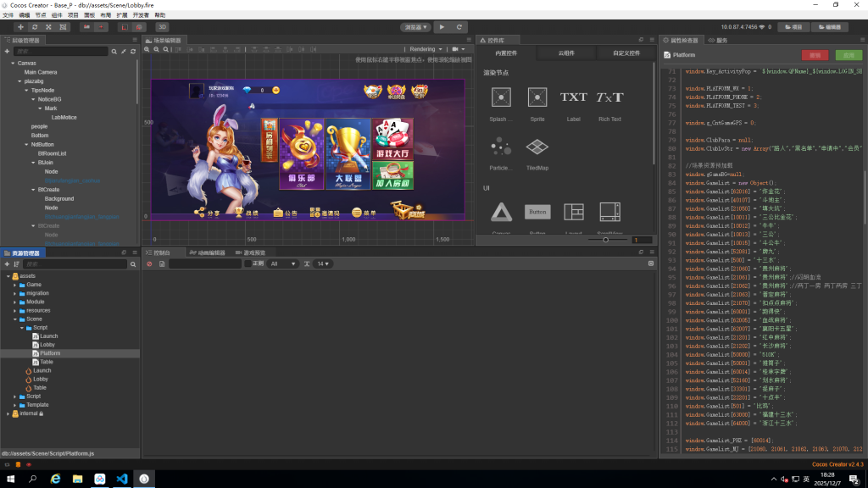Open the 文件 menu

(x=8, y=15)
